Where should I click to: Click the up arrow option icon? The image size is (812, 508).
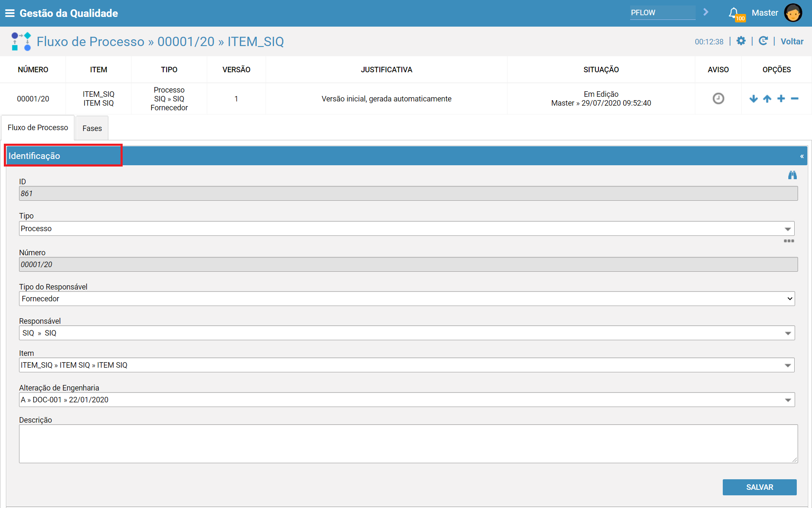767,98
